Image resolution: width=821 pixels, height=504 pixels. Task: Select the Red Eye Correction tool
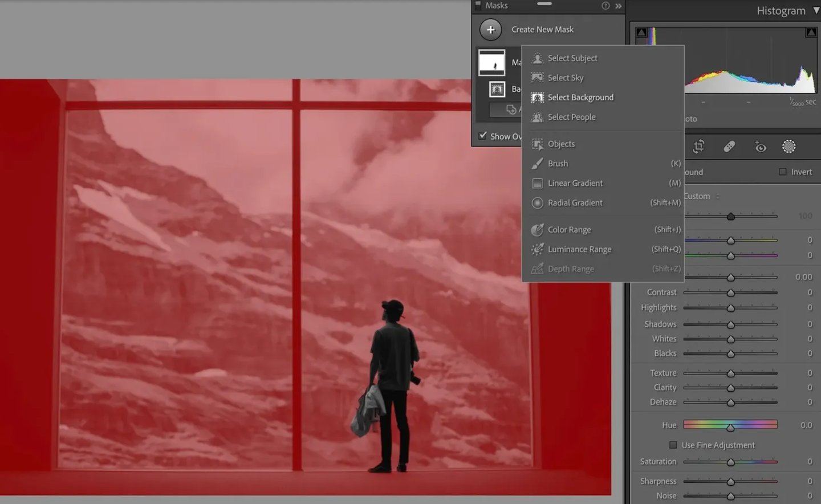tap(760, 147)
